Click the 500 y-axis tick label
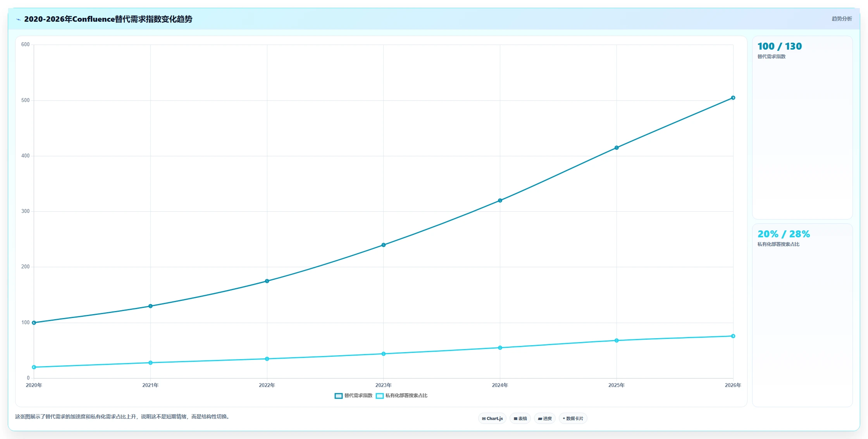Screen dimensions: 868x439 pyautogui.click(x=26, y=100)
